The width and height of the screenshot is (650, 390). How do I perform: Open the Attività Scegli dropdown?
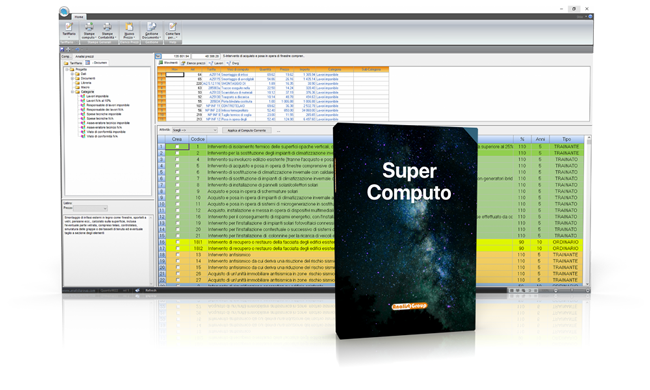click(x=195, y=130)
